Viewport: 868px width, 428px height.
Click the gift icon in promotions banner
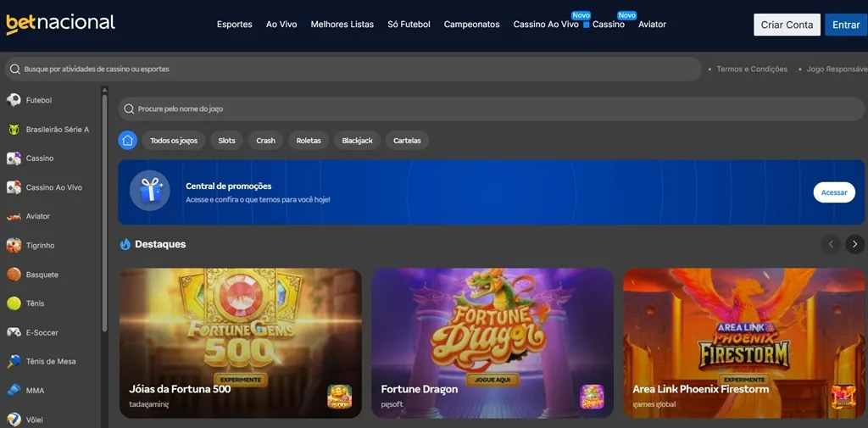point(150,191)
